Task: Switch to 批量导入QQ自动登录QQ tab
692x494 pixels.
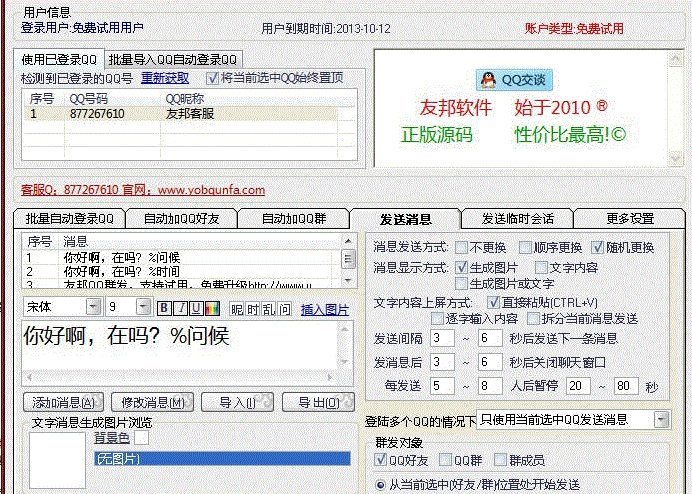Action: tap(173, 59)
